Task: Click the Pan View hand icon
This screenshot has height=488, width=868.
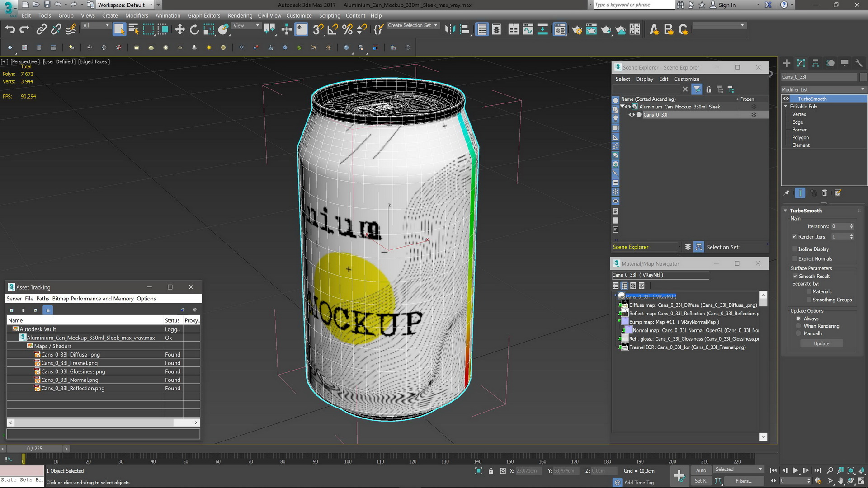Action: coord(840,481)
